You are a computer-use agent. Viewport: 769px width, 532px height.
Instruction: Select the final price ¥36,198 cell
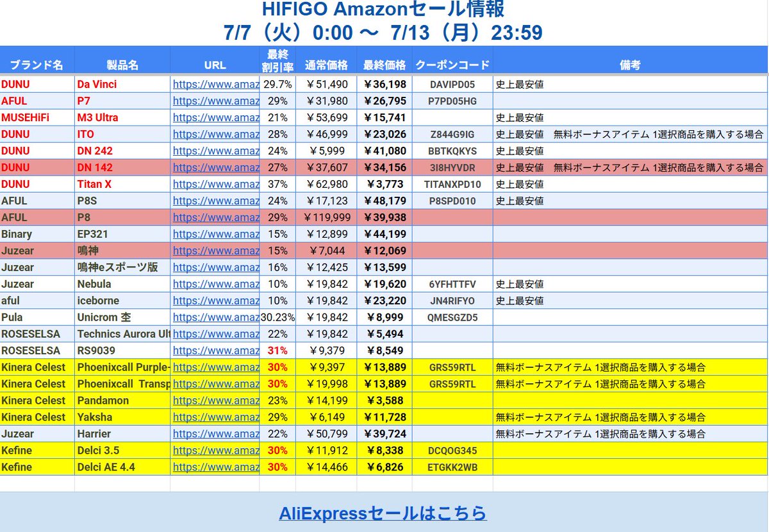click(384, 84)
